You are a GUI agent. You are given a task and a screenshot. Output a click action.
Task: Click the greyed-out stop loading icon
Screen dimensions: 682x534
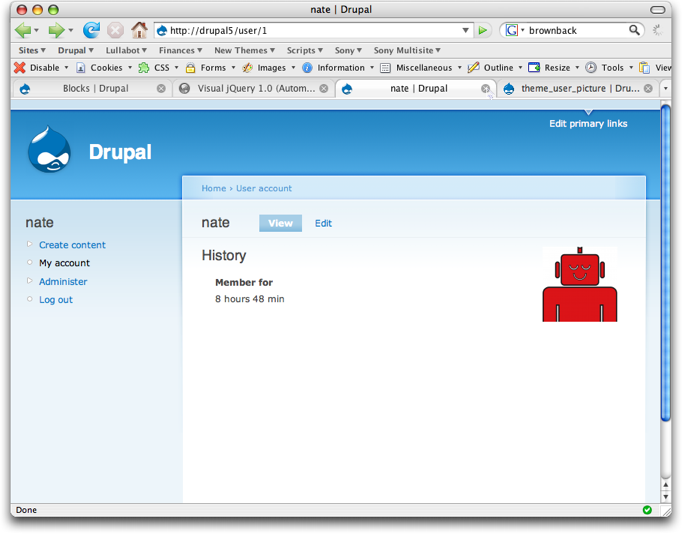pyautogui.click(x=115, y=30)
